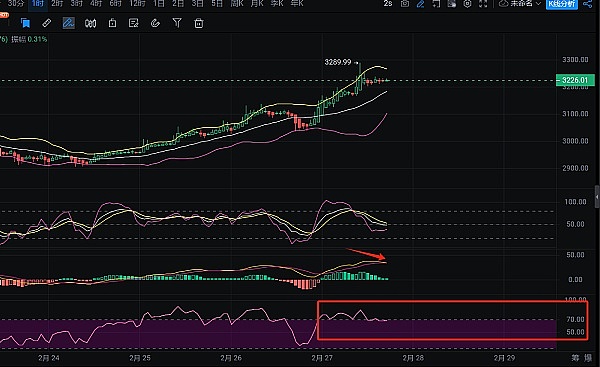Screen dimensions: 600x367
Task: Select the 5日 timeframe
Action: pos(217,3)
